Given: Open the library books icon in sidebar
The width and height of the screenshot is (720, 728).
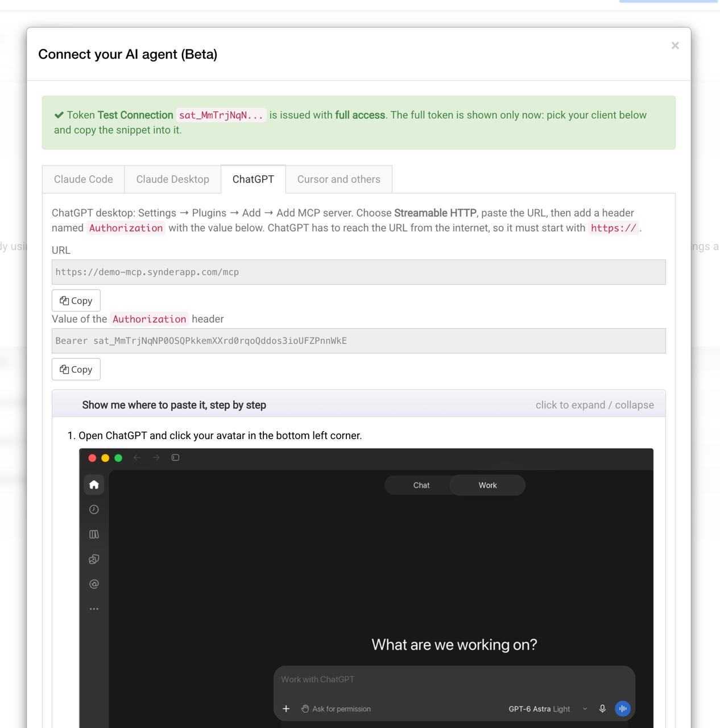Looking at the screenshot, I should [94, 534].
